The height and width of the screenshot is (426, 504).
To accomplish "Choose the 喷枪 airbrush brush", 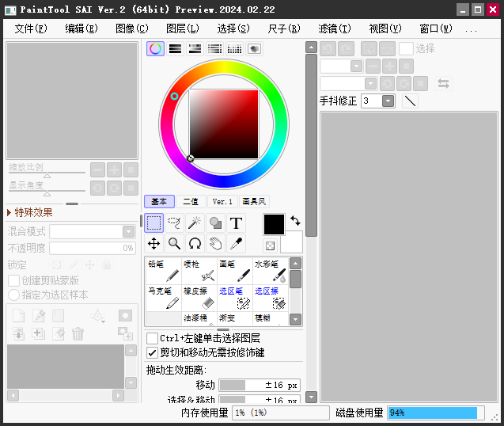I will pyautogui.click(x=199, y=271).
